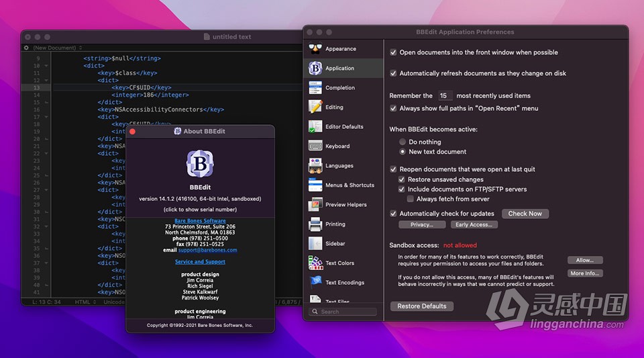Screen dimensions: 644x358
Task: Open the Bare Bones Software link
Action: pyautogui.click(x=200, y=221)
